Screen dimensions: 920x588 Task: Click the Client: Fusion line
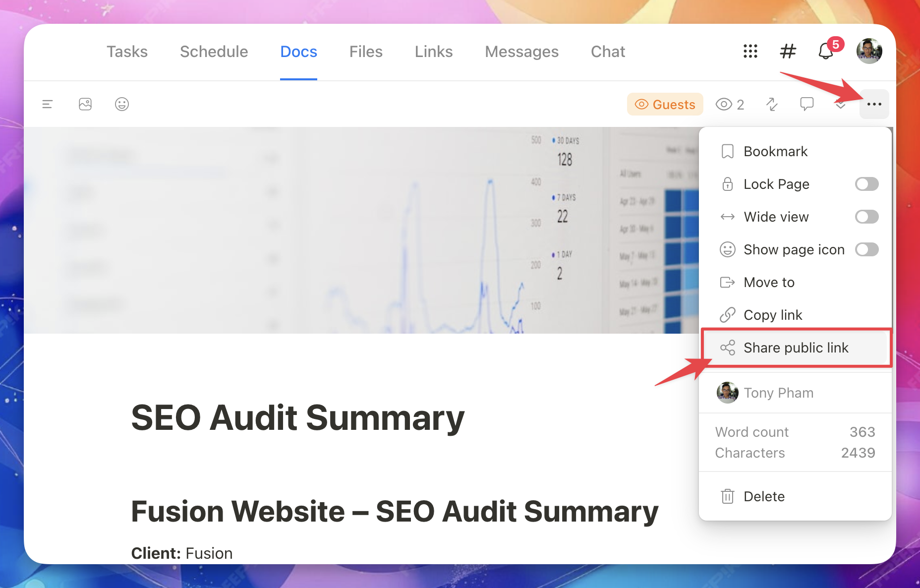[x=182, y=553]
